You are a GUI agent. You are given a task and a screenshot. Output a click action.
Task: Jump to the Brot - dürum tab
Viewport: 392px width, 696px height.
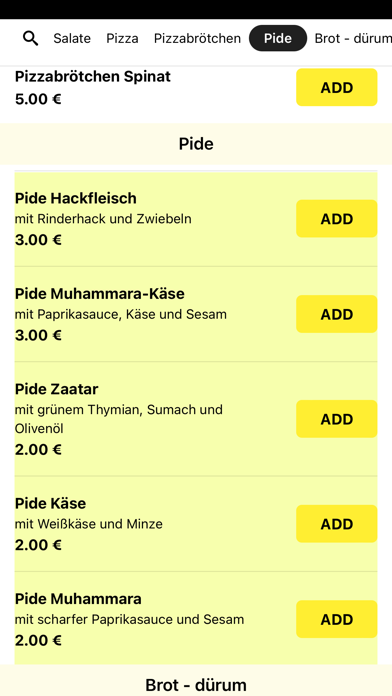click(353, 39)
